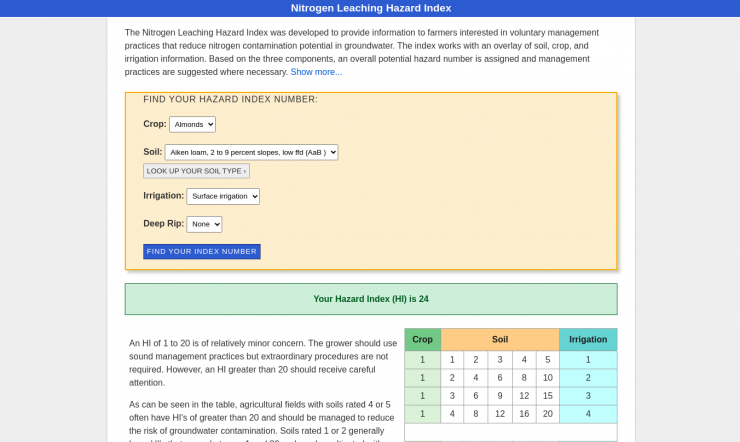Select the Soil column header in table
This screenshot has width=740, height=442.
[500, 339]
